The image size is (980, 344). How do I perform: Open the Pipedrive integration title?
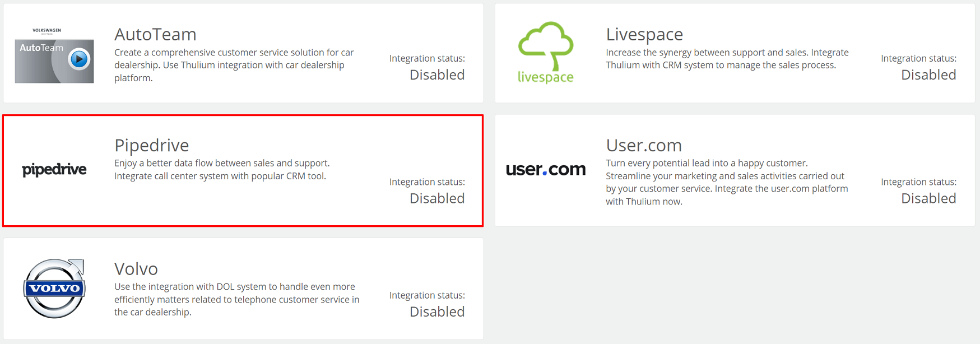coord(152,145)
